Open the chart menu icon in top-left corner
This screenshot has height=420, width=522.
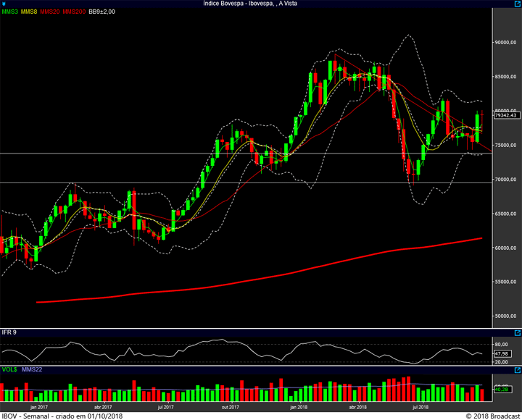tap(4, 4)
